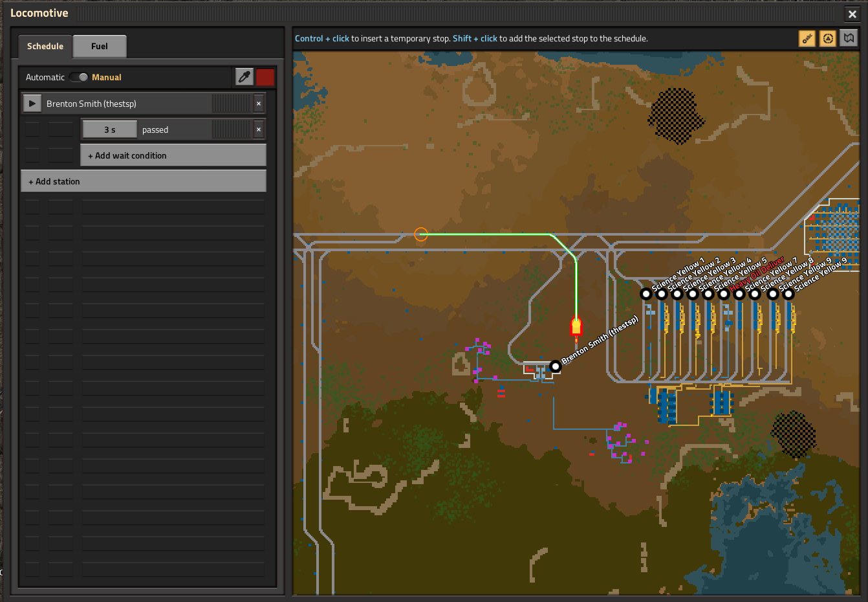Image resolution: width=868 pixels, height=602 pixels.
Task: Click the red locomotive icon on the map
Action: click(x=576, y=327)
